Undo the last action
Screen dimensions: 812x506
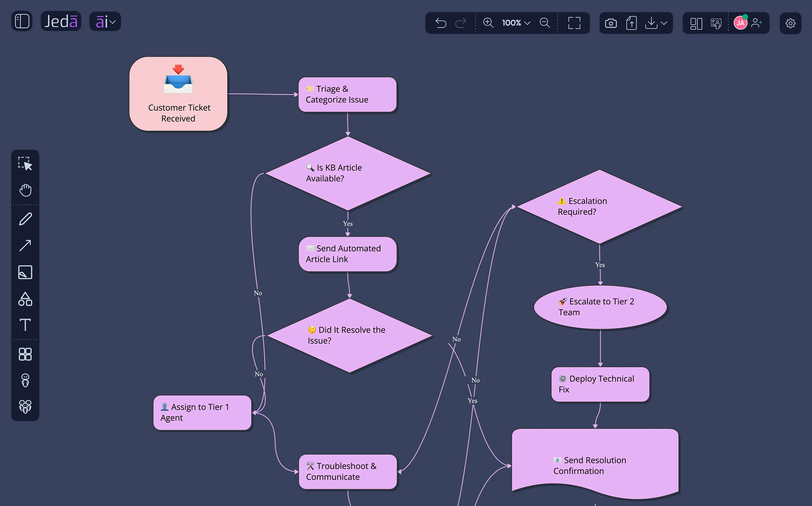pos(441,23)
